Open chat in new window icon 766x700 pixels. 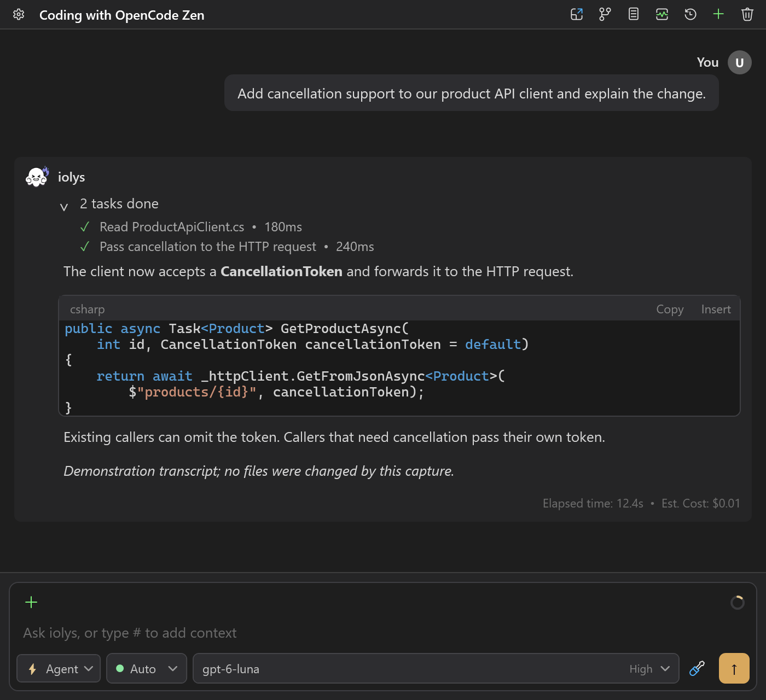click(x=577, y=15)
